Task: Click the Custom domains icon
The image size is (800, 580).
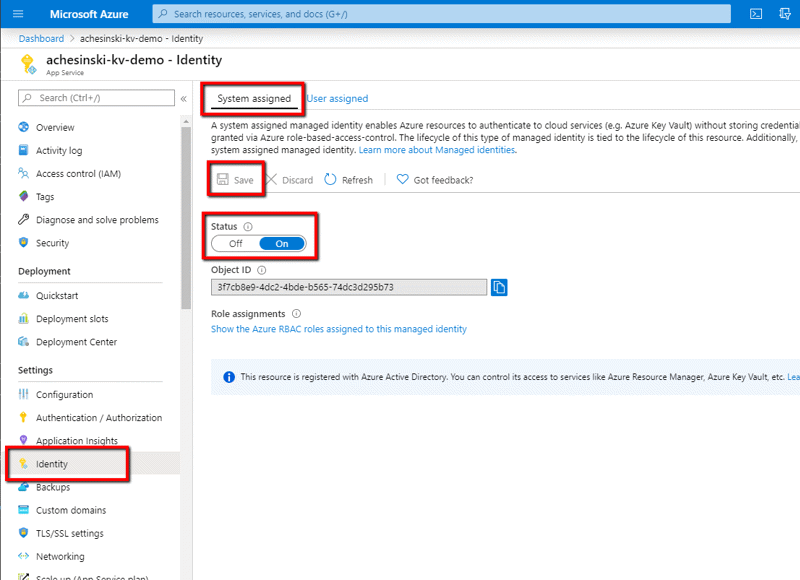Action: tap(23, 510)
